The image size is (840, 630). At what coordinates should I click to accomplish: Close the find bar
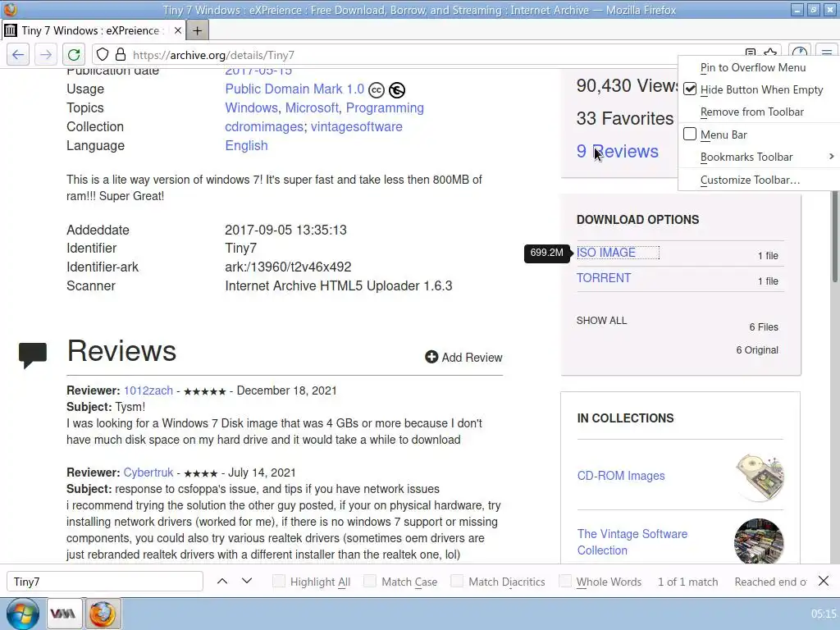click(x=824, y=582)
